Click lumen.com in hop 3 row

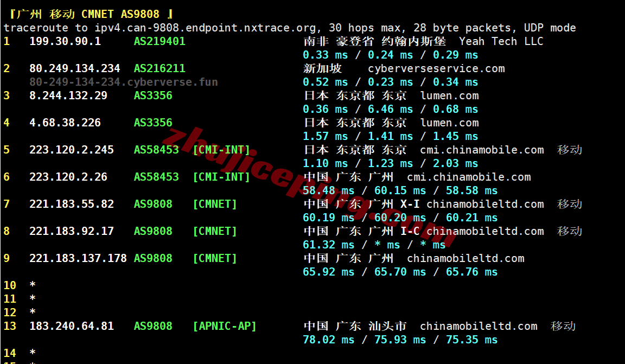[x=449, y=95]
